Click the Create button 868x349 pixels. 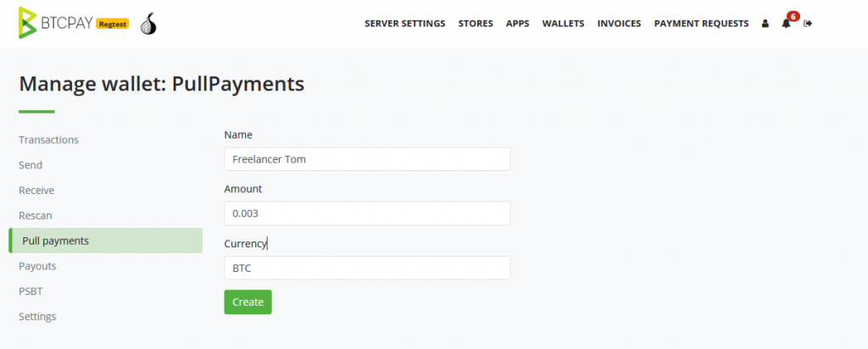(248, 302)
